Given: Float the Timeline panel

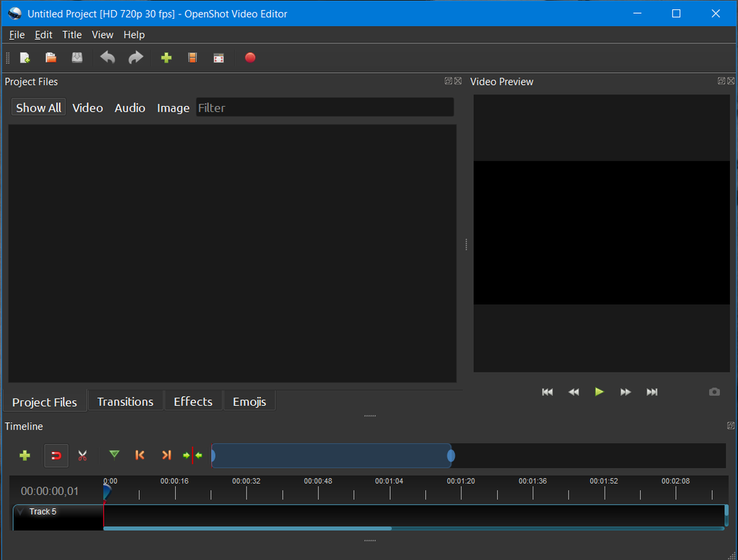Looking at the screenshot, I should point(731,425).
